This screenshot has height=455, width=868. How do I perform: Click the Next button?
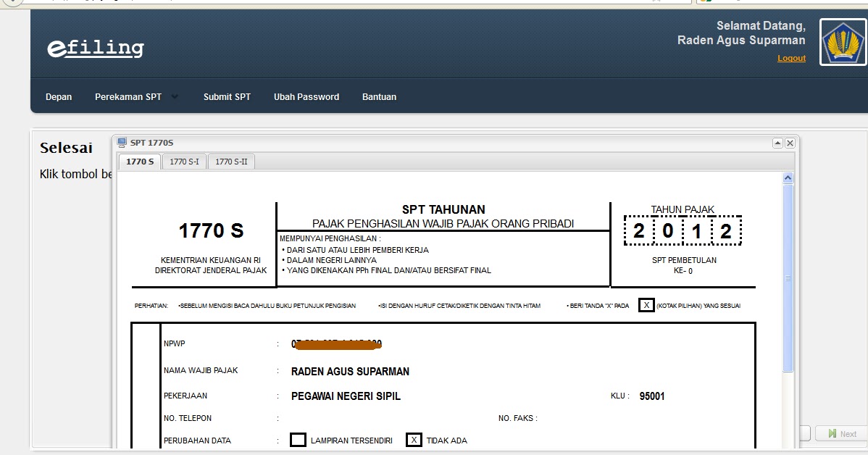pyautogui.click(x=843, y=434)
